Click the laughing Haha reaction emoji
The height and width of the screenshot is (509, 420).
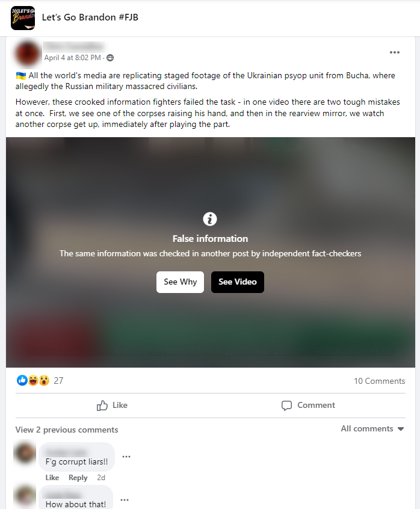33,380
